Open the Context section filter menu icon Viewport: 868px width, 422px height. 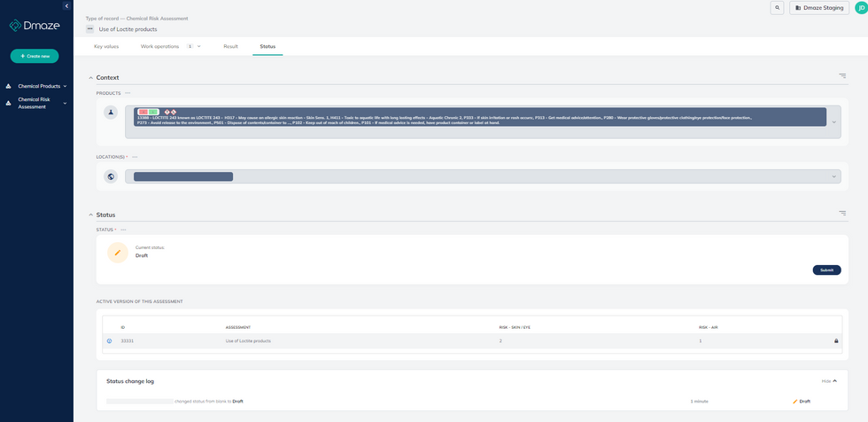[842, 76]
